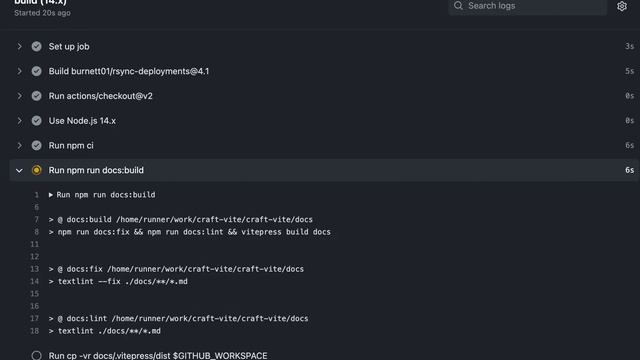This screenshot has height=360, width=640.
Task: Expand the Use Node.js 14.x step
Action: click(19, 121)
